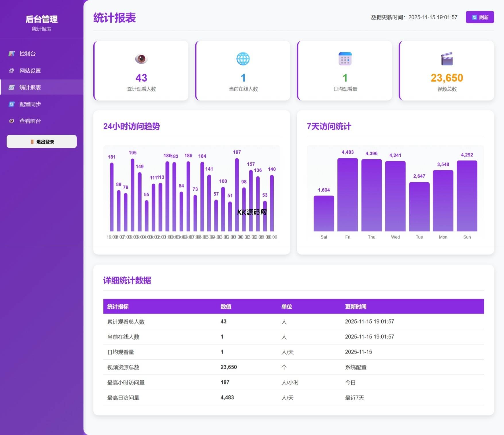
Task: Click the calendar icon for daily views
Action: pyautogui.click(x=345, y=59)
